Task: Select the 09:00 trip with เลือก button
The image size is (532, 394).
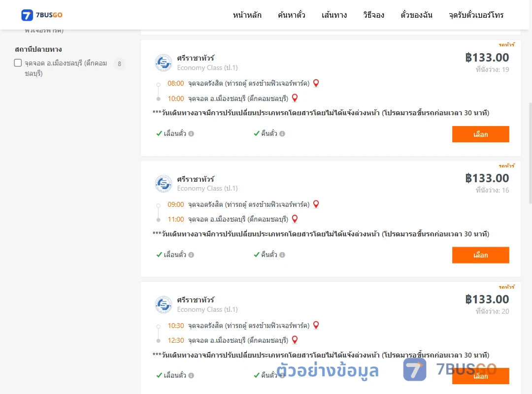Action: 480,255
